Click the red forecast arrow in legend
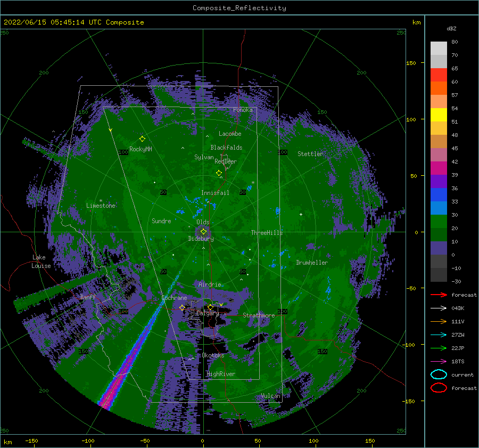 coord(439,295)
